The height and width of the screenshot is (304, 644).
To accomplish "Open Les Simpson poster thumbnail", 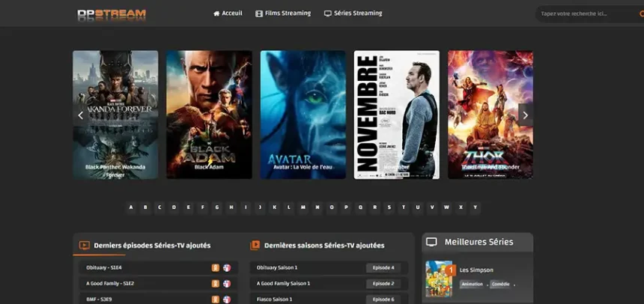I will point(439,279).
